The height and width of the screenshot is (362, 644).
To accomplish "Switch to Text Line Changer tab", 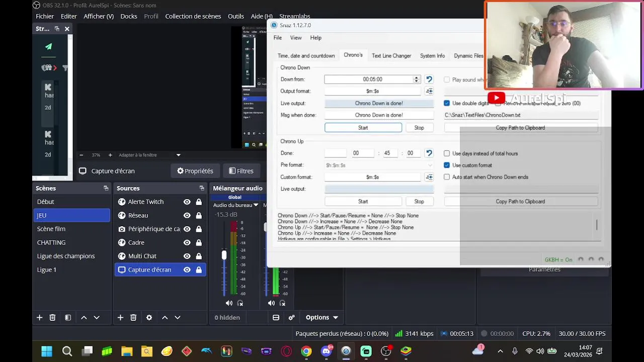I will tap(391, 56).
